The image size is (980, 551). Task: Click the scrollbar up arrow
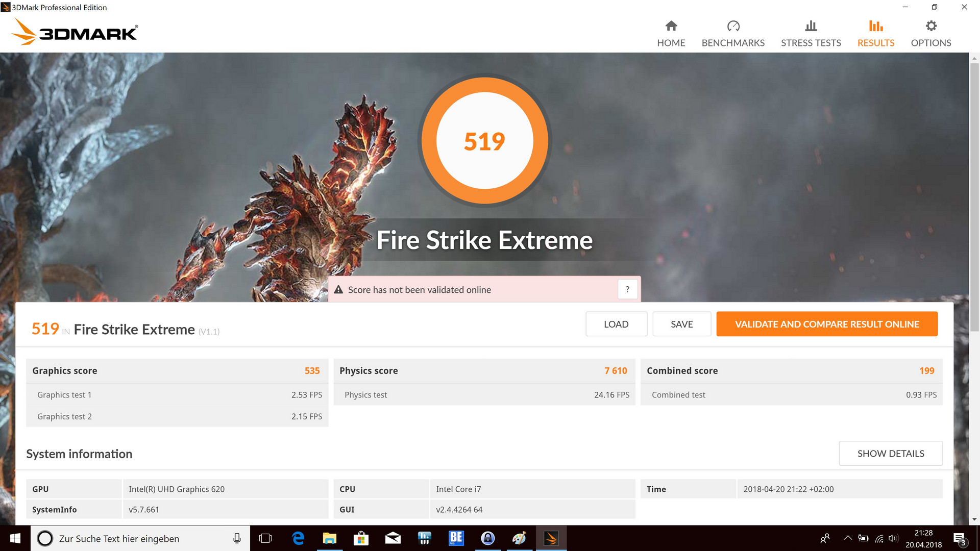[974, 58]
